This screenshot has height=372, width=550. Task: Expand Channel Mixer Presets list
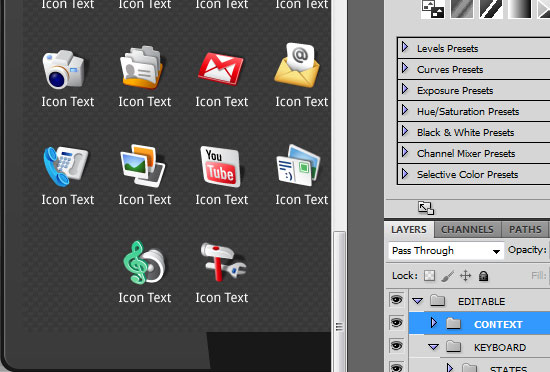tap(405, 152)
